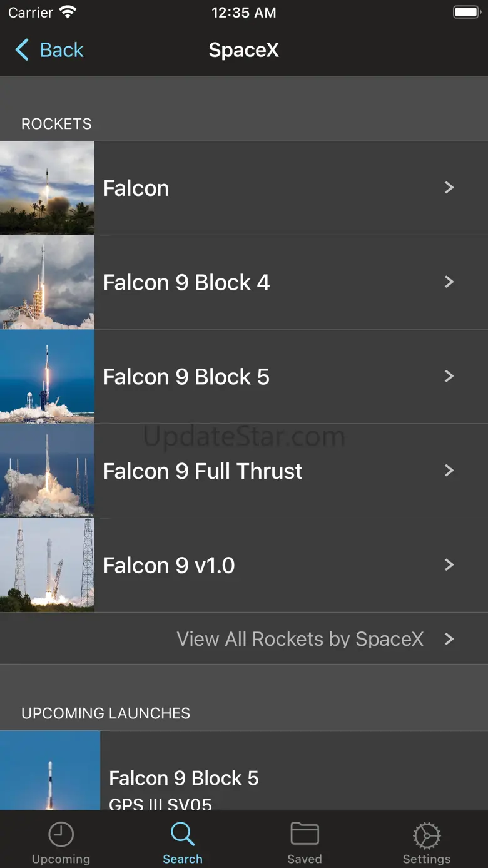
Task: Tap the Falcon 9 Block 4 thumbnail
Action: [x=47, y=282]
